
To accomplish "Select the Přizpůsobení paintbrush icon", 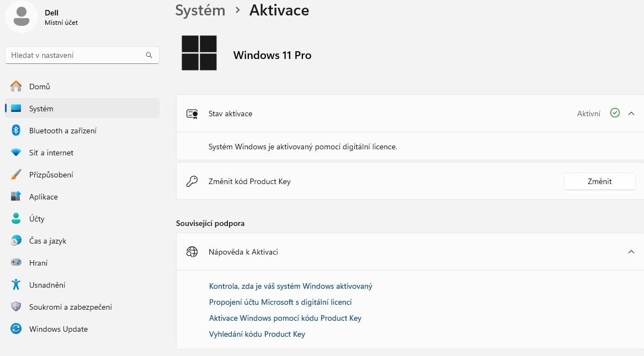I will 16,175.
